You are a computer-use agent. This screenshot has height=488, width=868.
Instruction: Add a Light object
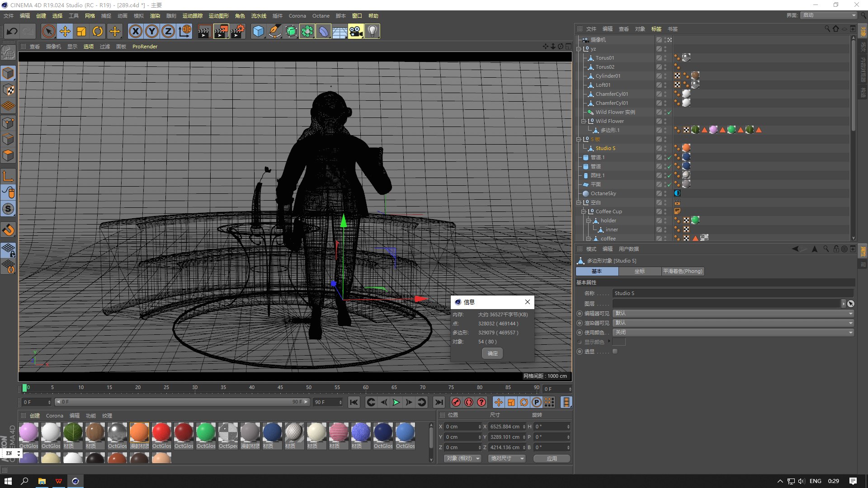click(372, 31)
